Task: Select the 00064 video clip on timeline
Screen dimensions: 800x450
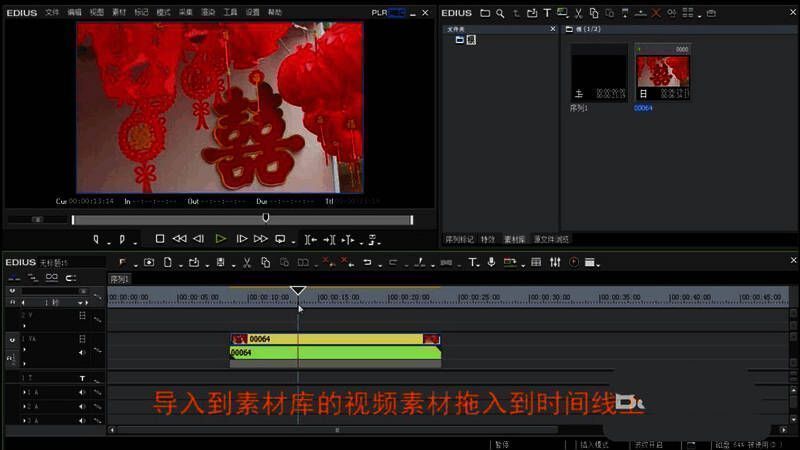Action: click(336, 339)
